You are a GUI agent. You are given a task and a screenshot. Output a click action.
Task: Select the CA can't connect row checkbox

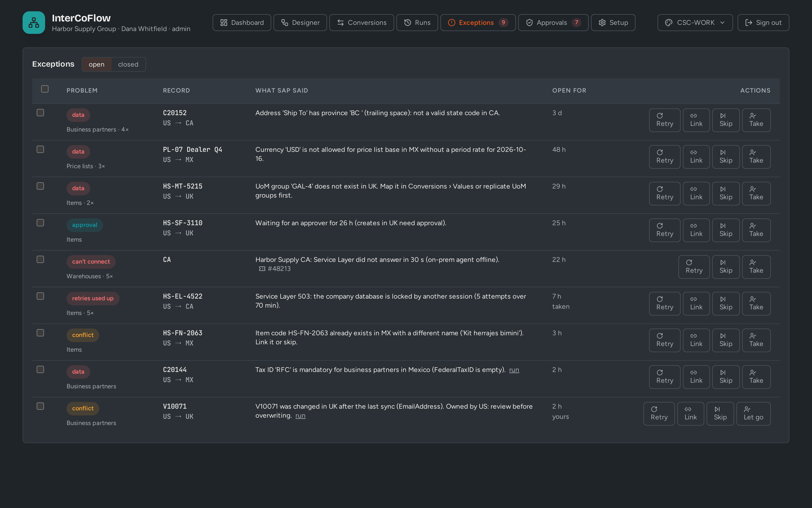[x=40, y=259]
